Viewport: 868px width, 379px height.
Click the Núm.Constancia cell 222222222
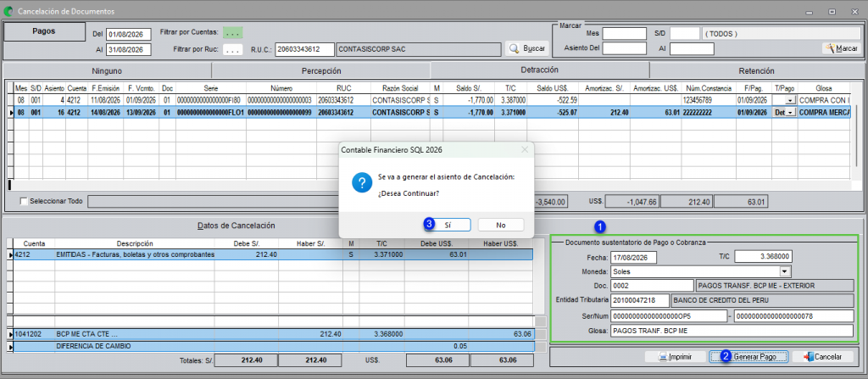point(709,112)
